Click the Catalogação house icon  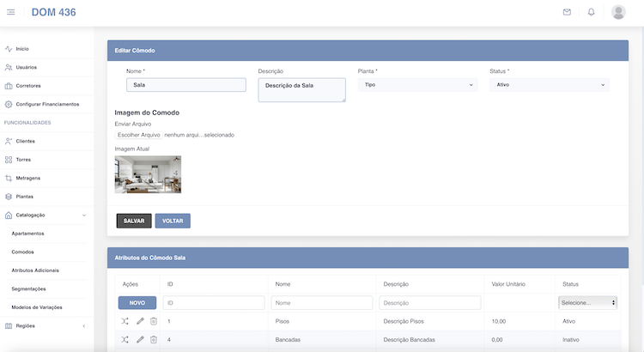(9, 215)
